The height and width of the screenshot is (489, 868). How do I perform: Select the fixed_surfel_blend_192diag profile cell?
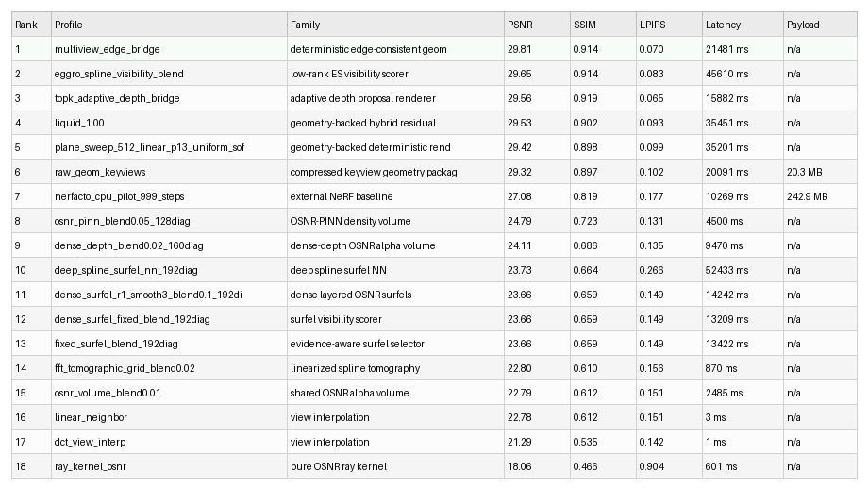point(170,344)
